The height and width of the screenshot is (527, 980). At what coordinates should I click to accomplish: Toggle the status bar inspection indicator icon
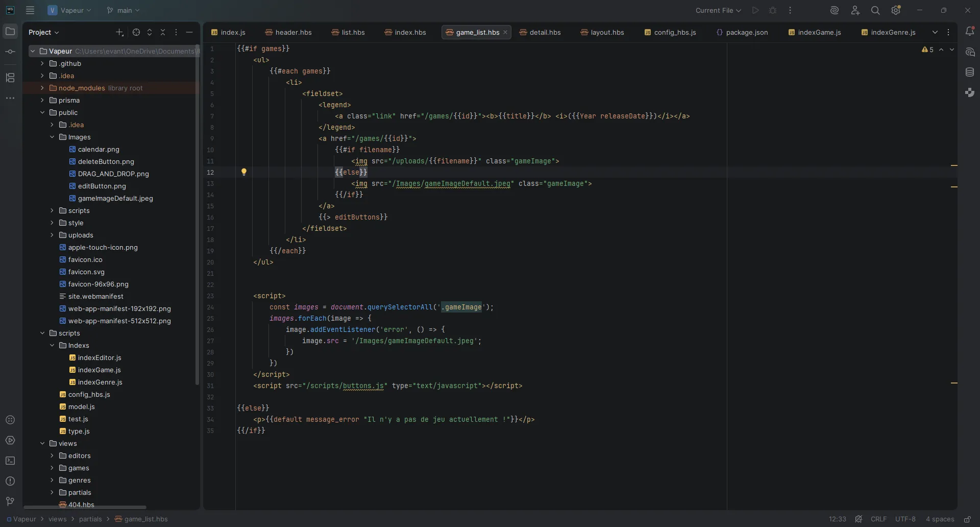pyautogui.click(x=859, y=519)
